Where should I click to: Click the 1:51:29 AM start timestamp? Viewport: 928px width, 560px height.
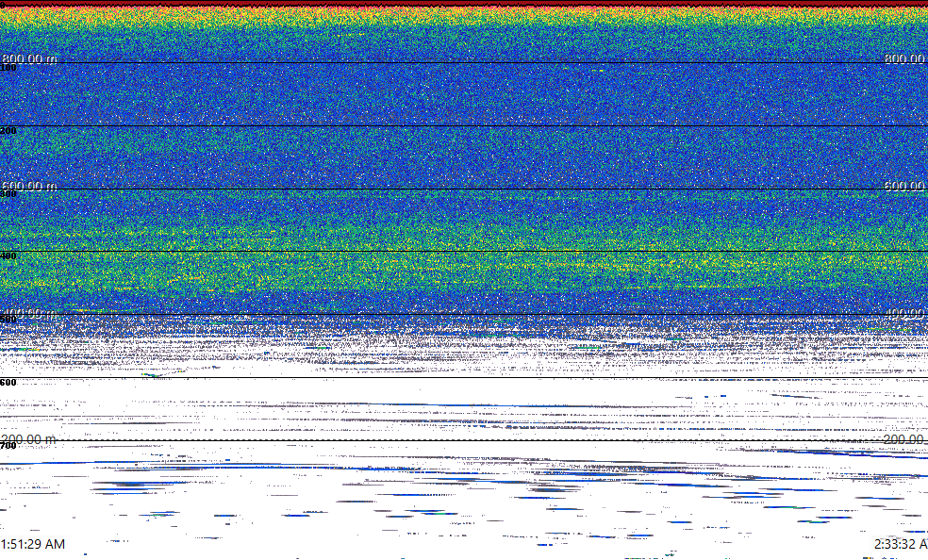point(33,544)
